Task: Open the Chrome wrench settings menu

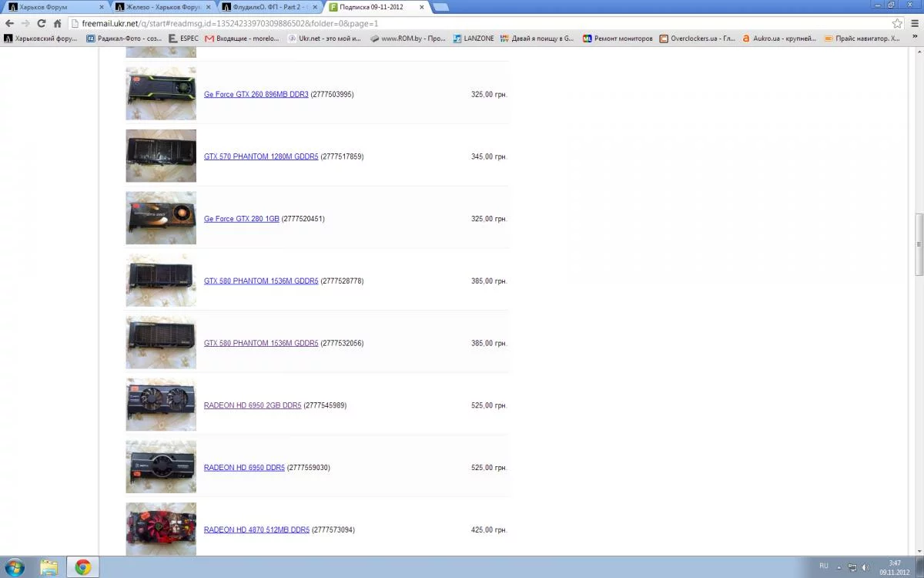Action: [914, 23]
